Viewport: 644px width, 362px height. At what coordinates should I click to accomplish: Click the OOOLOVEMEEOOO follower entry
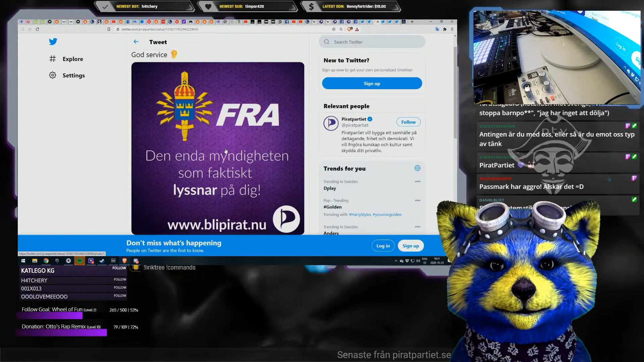click(73, 297)
